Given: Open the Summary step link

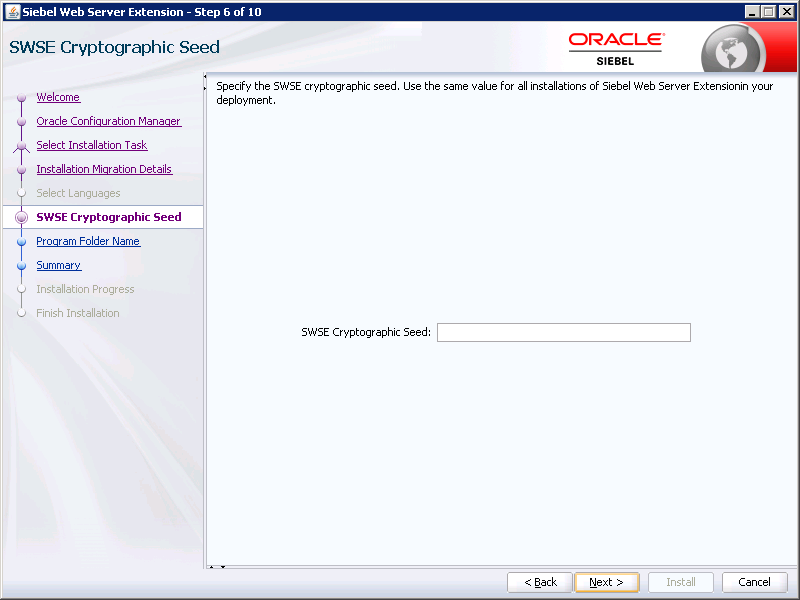Looking at the screenshot, I should pos(59,265).
